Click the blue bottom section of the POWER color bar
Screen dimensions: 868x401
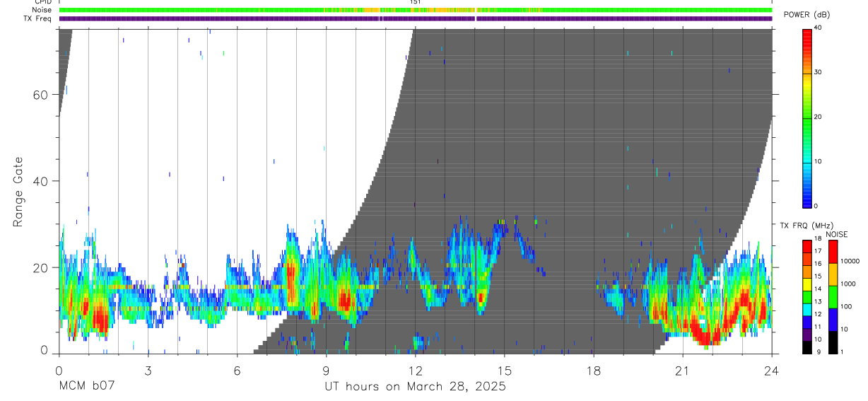807,194
